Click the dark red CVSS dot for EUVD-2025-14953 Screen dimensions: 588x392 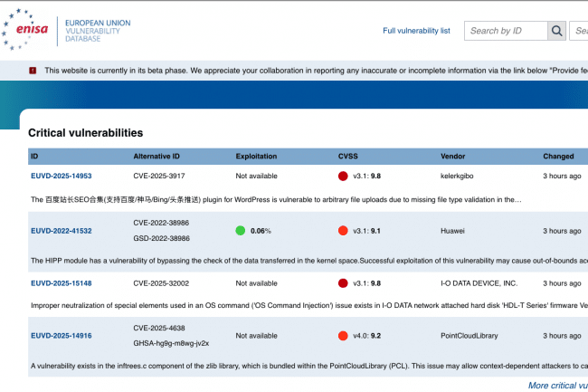tap(343, 176)
